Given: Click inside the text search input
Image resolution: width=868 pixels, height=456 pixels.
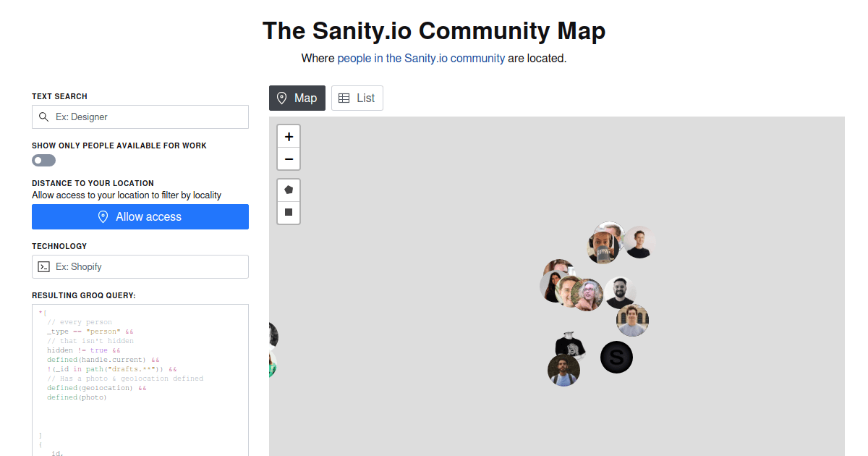Looking at the screenshot, I should [145, 117].
